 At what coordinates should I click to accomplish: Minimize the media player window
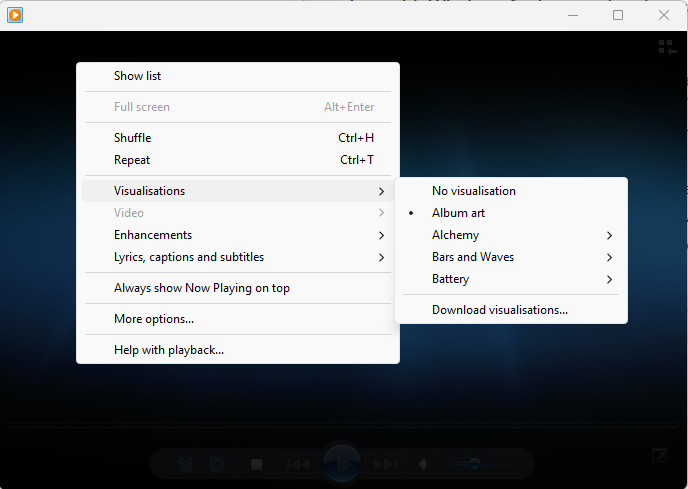tap(573, 15)
